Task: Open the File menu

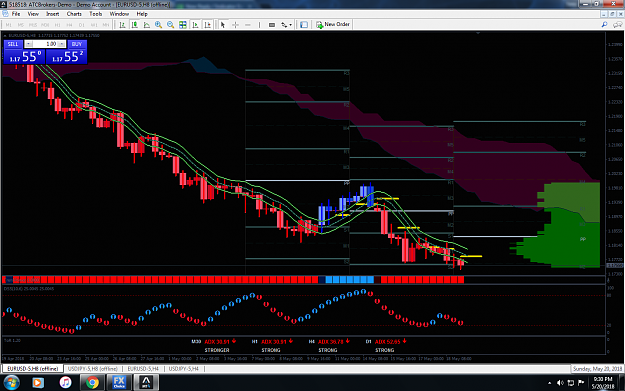Action: click(x=16, y=14)
